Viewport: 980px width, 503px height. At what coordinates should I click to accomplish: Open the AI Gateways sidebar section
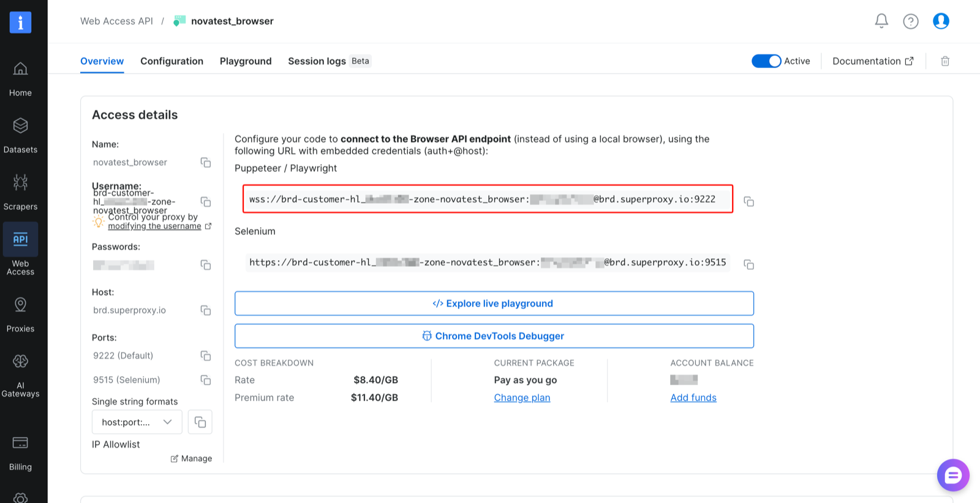(x=20, y=376)
